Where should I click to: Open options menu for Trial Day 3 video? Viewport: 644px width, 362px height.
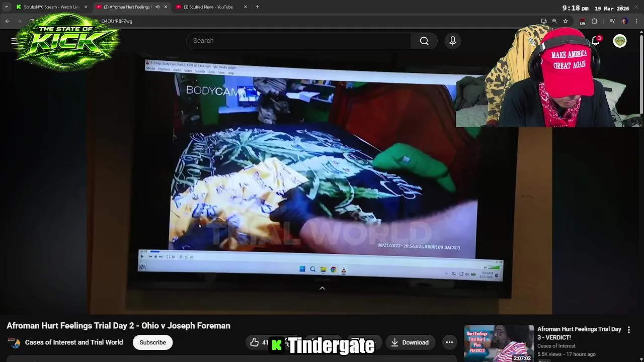[629, 330]
